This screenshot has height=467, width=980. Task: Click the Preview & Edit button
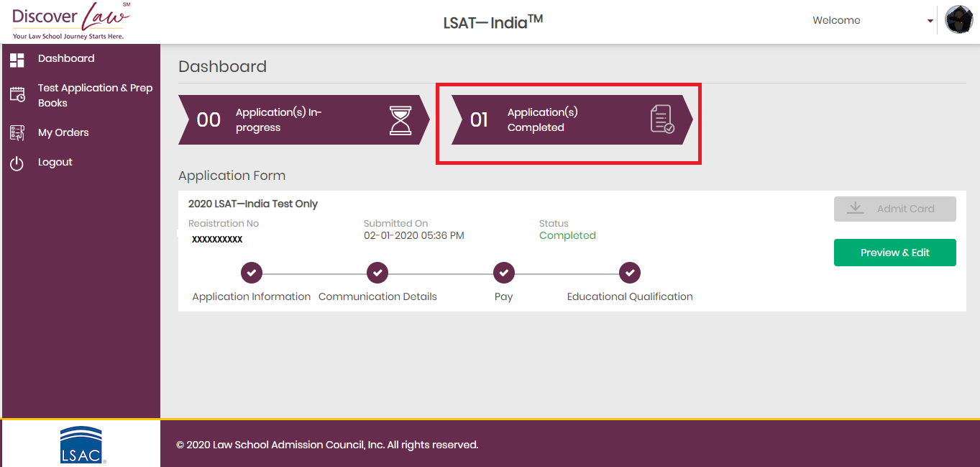point(894,253)
